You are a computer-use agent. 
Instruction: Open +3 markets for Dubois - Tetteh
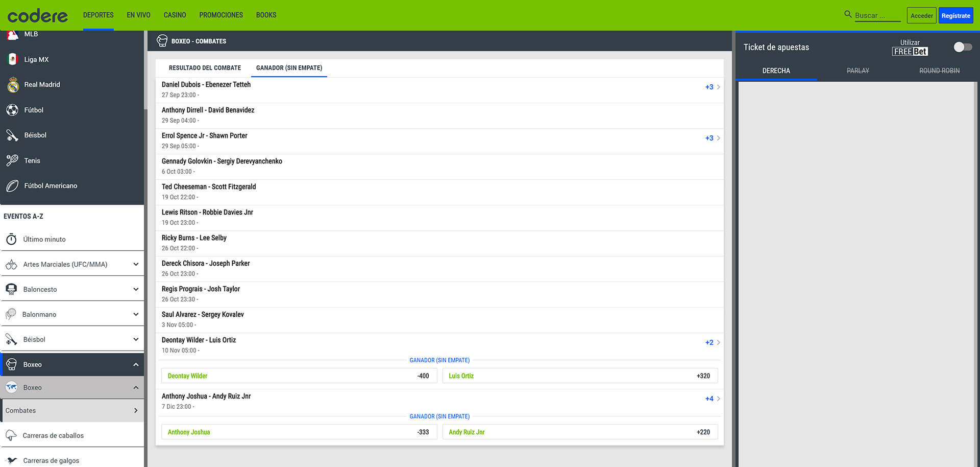click(x=713, y=87)
